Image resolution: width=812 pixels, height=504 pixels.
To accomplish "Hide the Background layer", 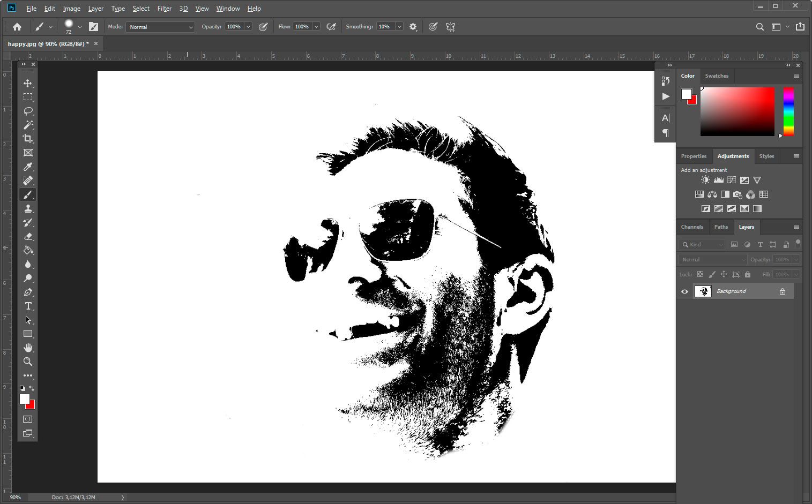I will click(684, 291).
